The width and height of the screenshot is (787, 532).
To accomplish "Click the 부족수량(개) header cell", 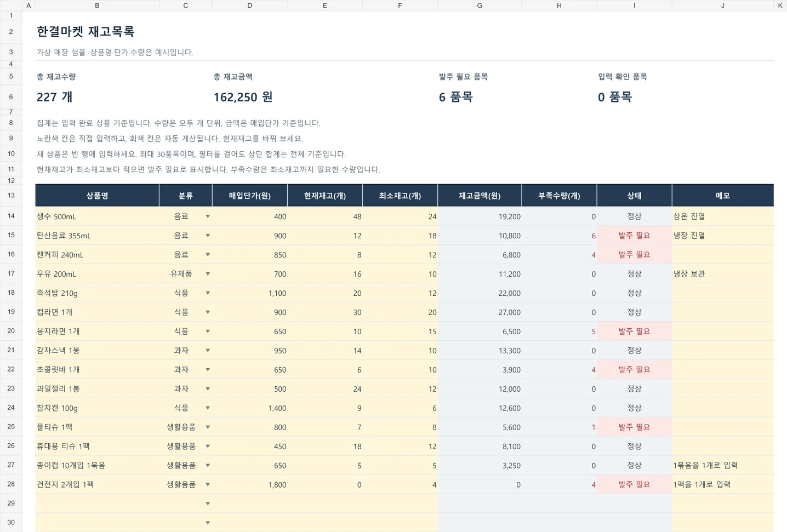I will pos(559,196).
